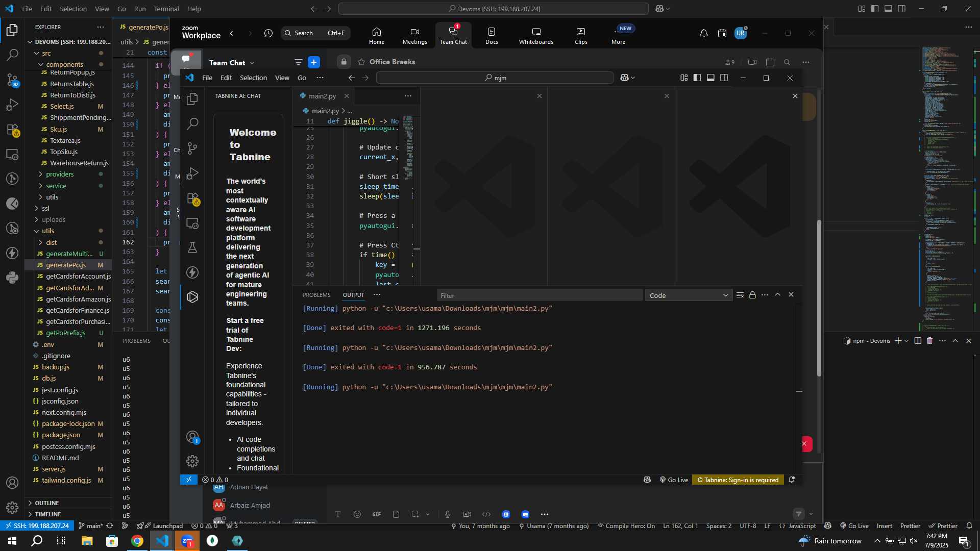The width and height of the screenshot is (980, 551).
Task: Toggle primary sidebar in outer VS Code title bar
Action: pos(875,9)
